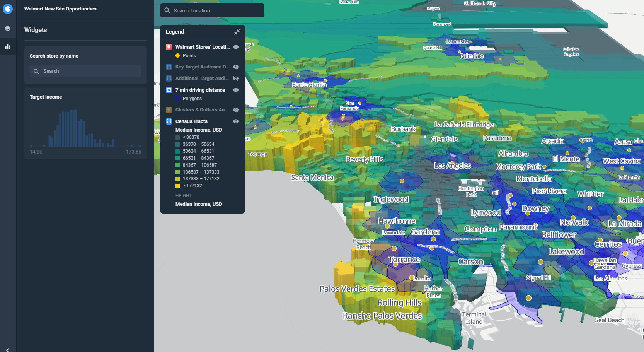This screenshot has width=644, height=352.
Task: Show the Key Target Audience layer
Action: click(236, 67)
